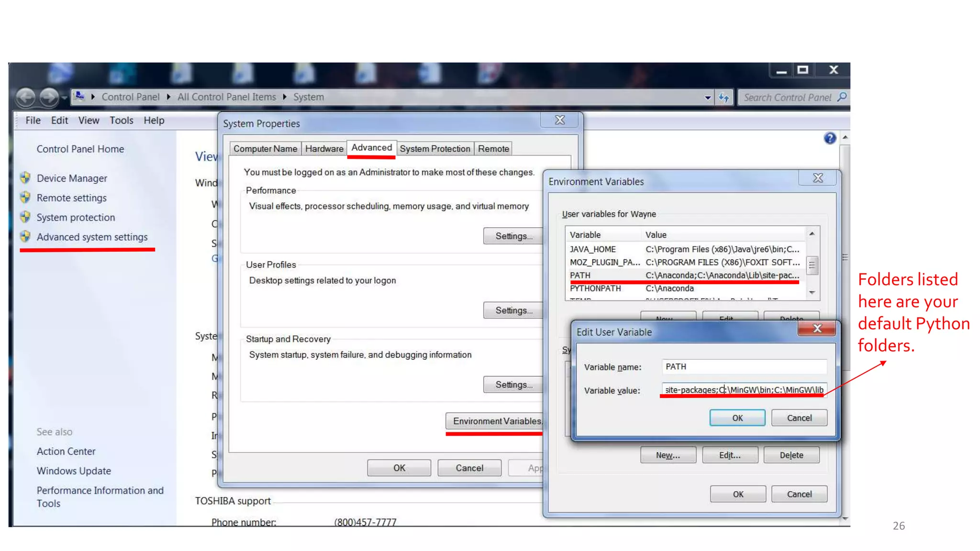Open the address bar history dropdown
Image resolution: width=980 pixels, height=551 pixels.
(708, 98)
